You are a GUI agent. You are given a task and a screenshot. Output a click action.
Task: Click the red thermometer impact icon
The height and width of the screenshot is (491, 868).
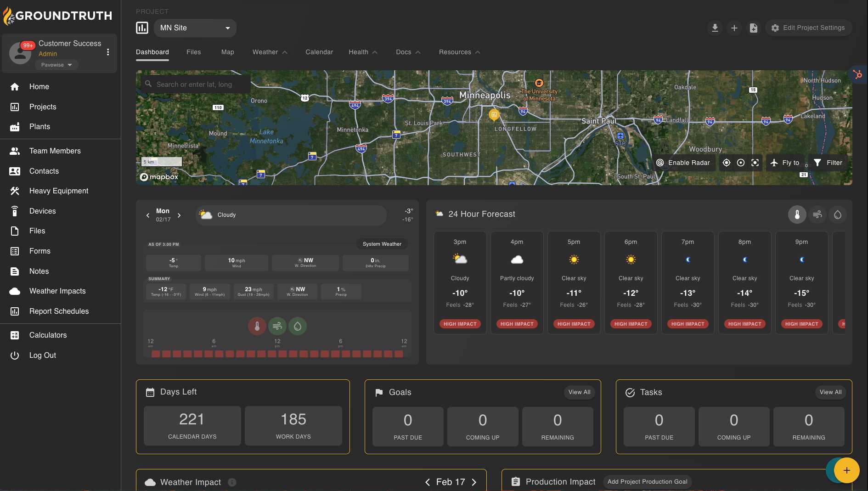pyautogui.click(x=257, y=326)
